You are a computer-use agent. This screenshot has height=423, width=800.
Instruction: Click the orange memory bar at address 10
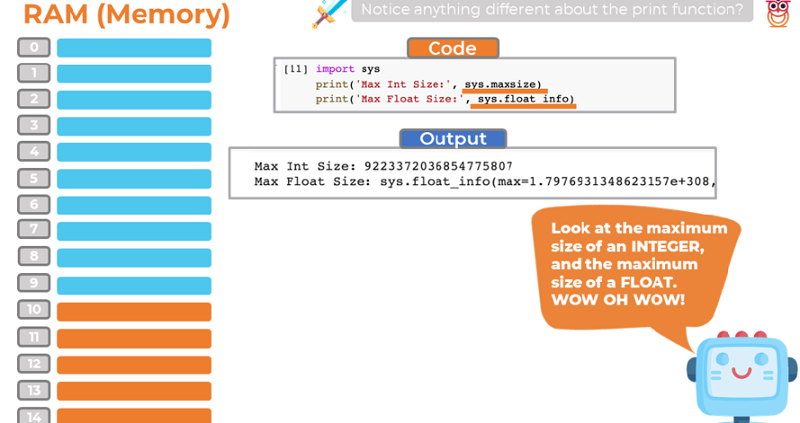(x=134, y=312)
